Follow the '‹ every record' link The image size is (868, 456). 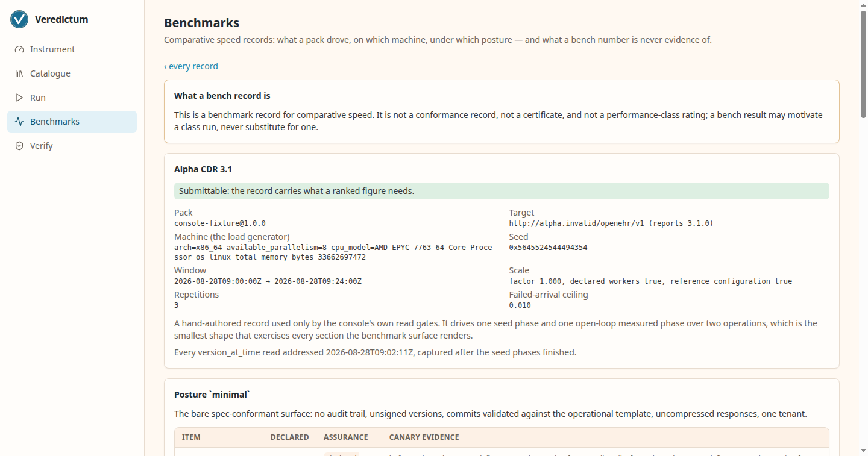pos(191,66)
